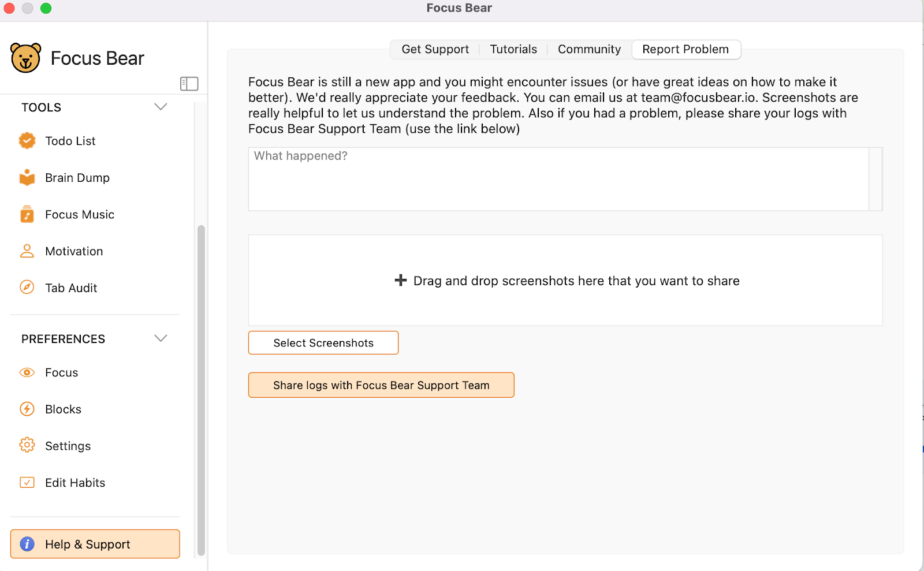
Task: Collapse the PREFERENCES section chevron
Action: (161, 338)
